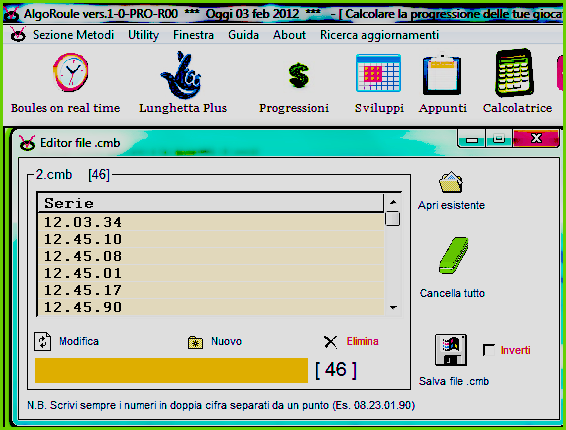Image resolution: width=566 pixels, height=430 pixels.
Task: Select row 12.03.34
Action: (x=211, y=222)
